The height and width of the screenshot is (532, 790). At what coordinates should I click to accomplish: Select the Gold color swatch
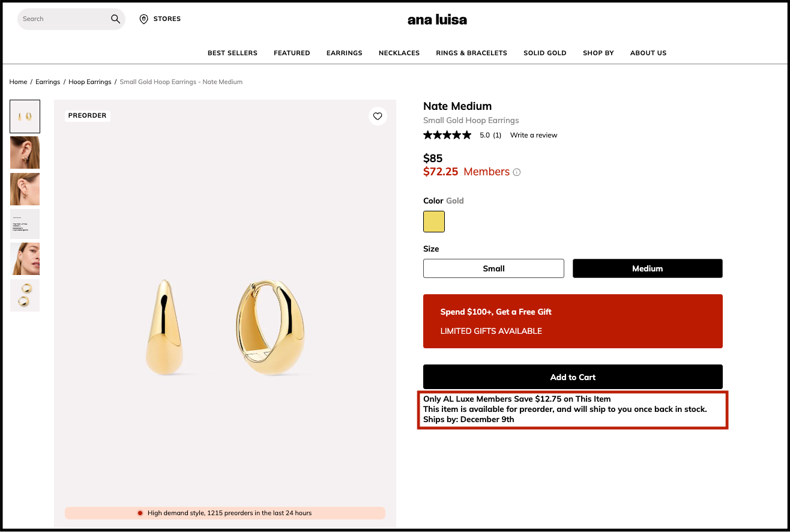coord(434,222)
